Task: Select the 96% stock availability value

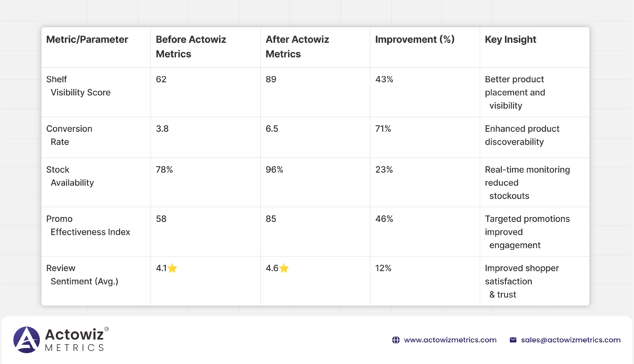Action: coord(274,170)
